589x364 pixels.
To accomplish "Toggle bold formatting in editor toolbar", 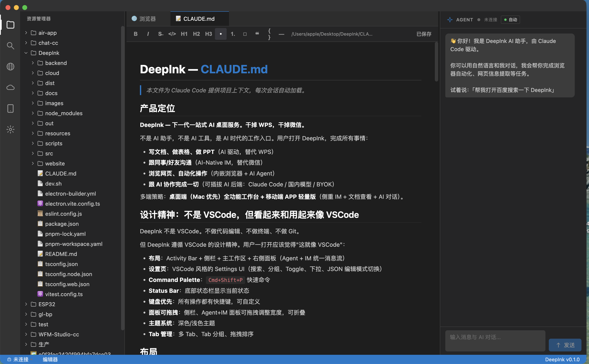I will click(x=136, y=34).
